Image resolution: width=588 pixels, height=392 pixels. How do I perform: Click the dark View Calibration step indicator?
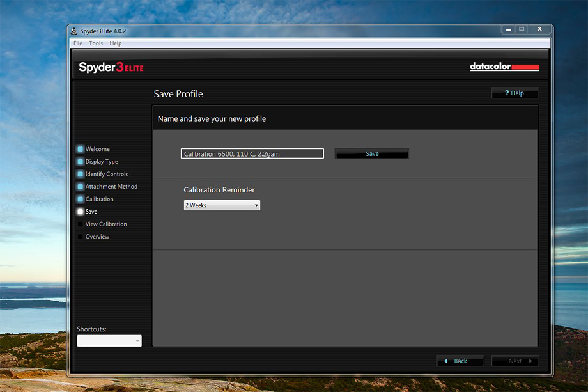pyautogui.click(x=81, y=224)
